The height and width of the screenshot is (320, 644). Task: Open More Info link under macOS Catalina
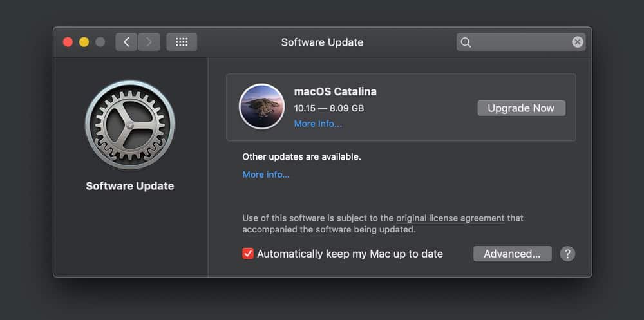[x=317, y=124]
